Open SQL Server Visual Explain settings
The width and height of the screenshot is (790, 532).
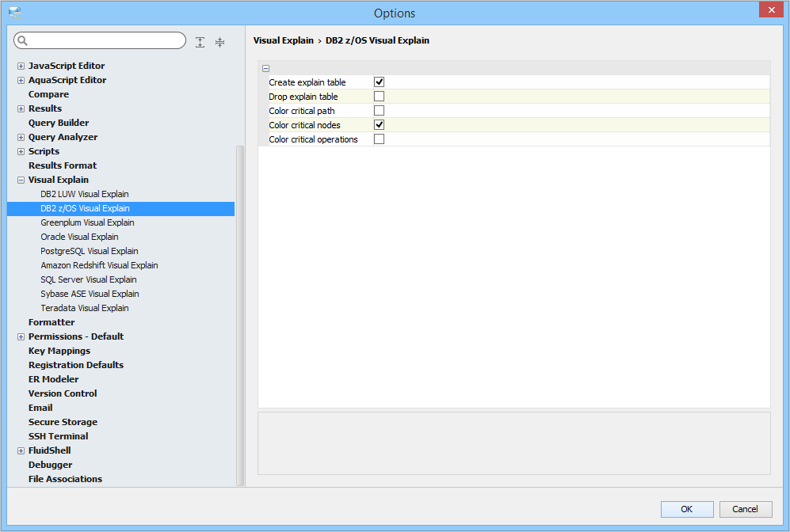pos(89,279)
